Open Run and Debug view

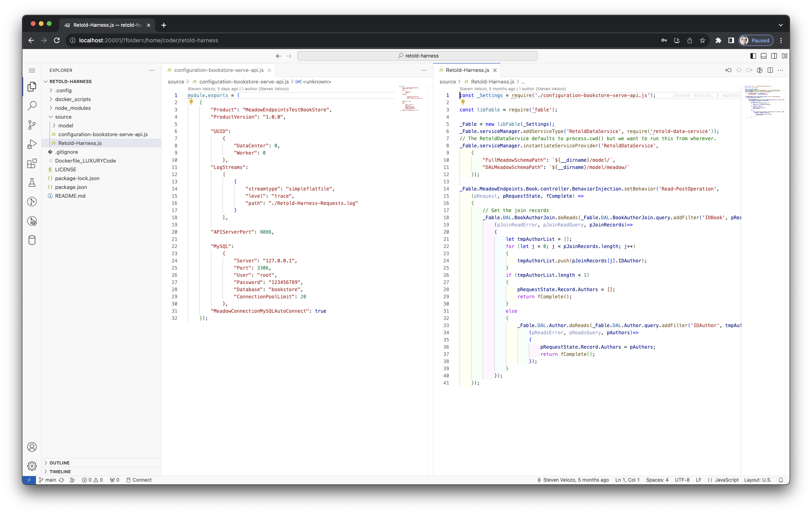click(x=32, y=144)
